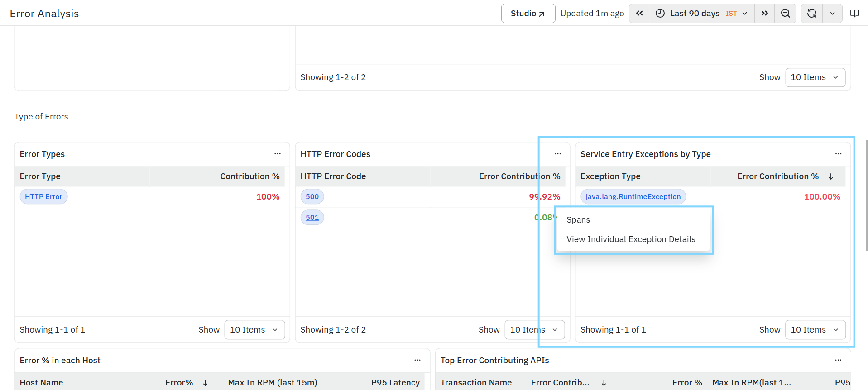868x390 pixels.
Task: Change Service Entry Exceptions 10 Items dropdown
Action: (x=815, y=330)
